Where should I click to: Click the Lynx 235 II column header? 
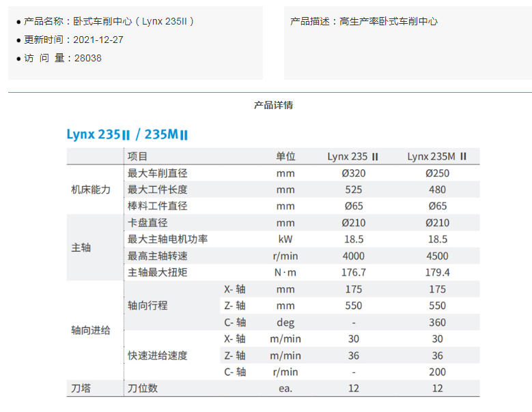tap(353, 156)
